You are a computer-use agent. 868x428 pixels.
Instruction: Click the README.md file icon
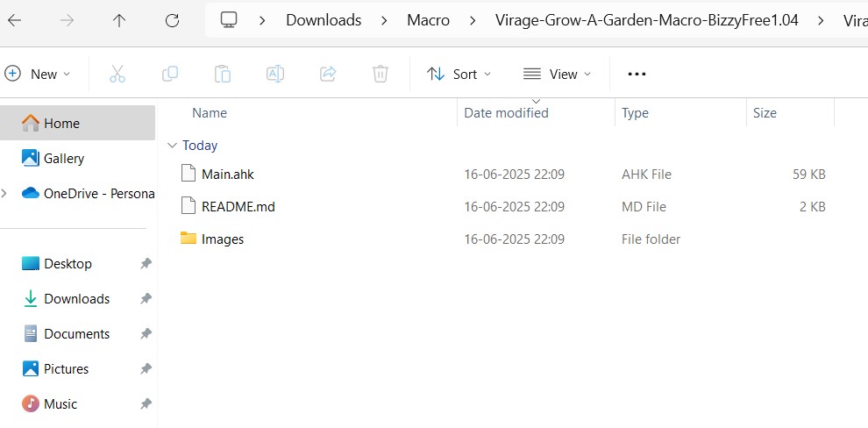(189, 206)
